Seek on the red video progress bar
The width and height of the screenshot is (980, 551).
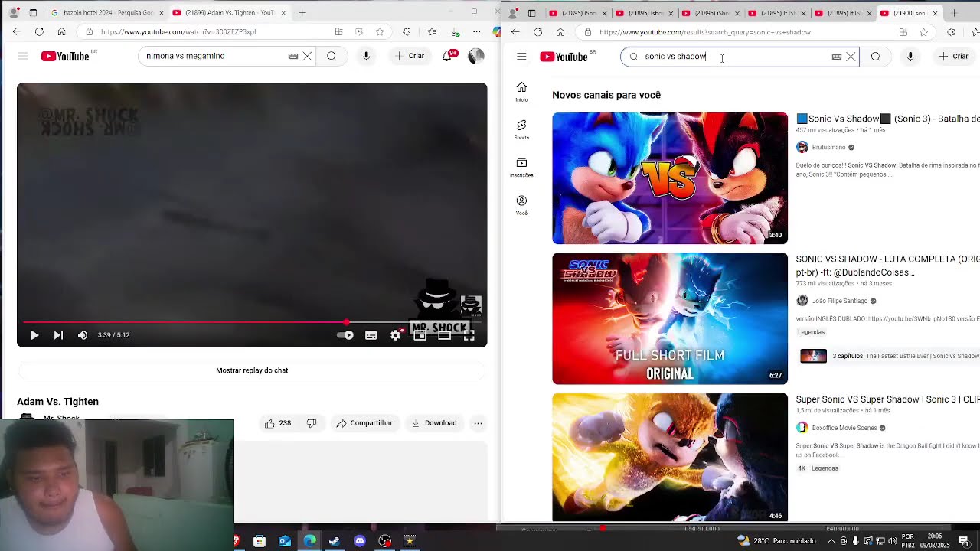click(x=251, y=322)
